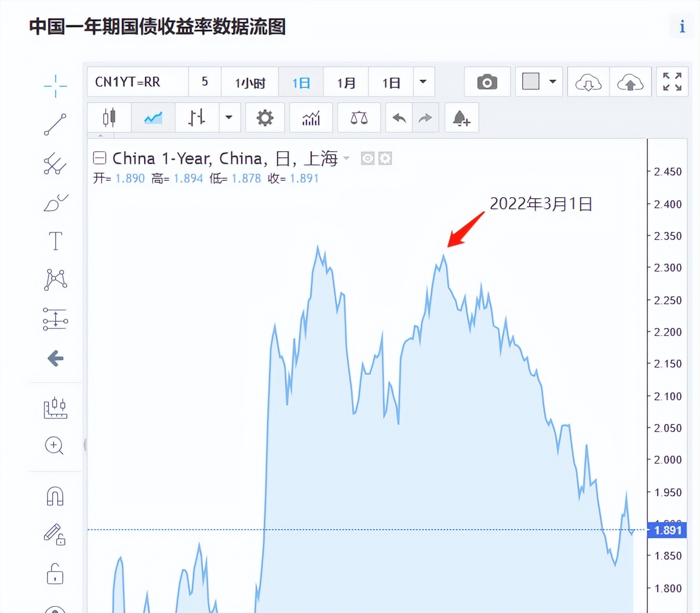Open chart settings via the gear icon
This screenshot has width=700, height=613.
(265, 117)
